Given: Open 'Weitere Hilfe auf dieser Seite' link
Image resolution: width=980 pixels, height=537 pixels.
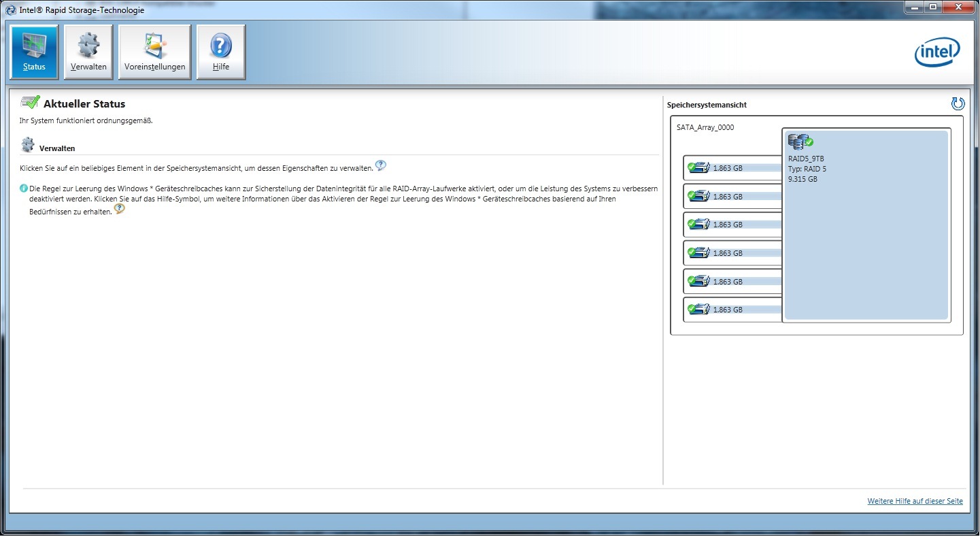Looking at the screenshot, I should (x=915, y=501).
